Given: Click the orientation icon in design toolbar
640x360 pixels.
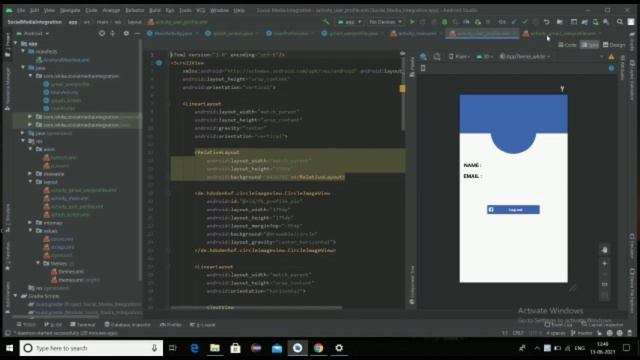Looking at the screenshot, I should [x=437, y=56].
